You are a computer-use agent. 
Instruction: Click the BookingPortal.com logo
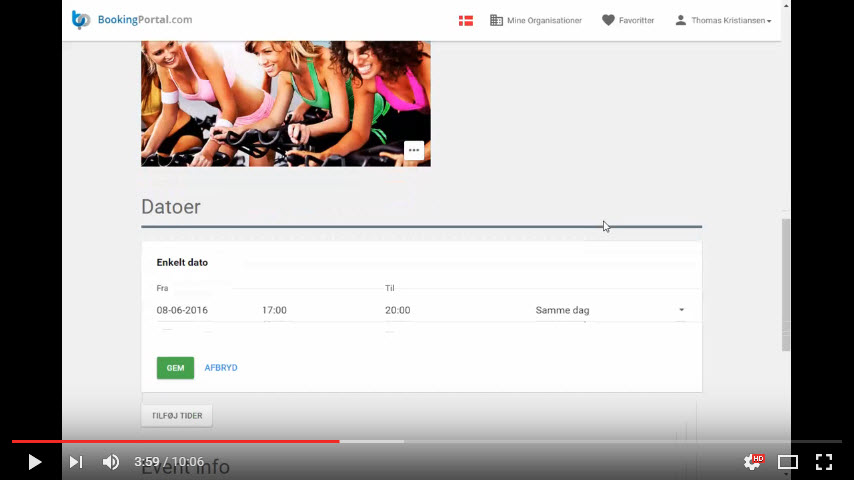tap(132, 20)
